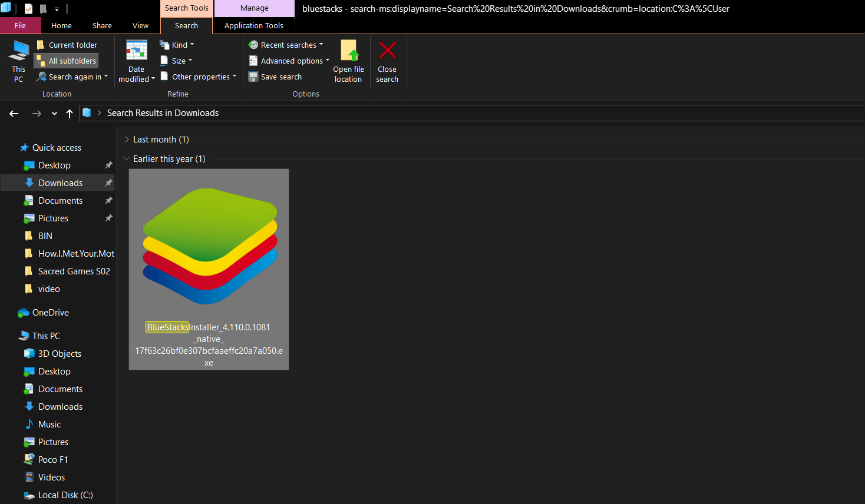Click the Advanced options page icon
865x504 pixels.
click(253, 61)
